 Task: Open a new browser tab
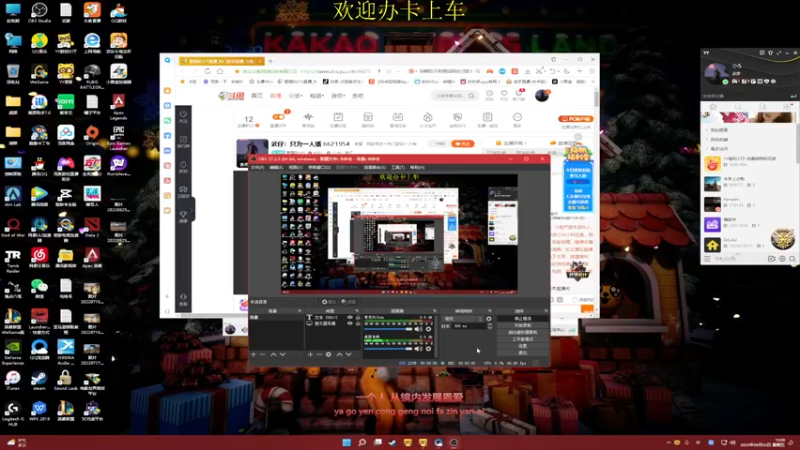[270, 61]
